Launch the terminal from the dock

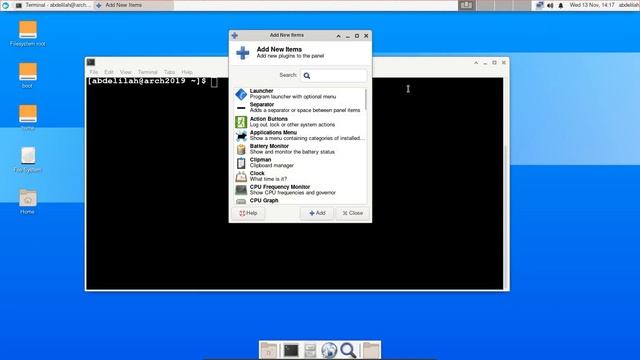(x=291, y=350)
